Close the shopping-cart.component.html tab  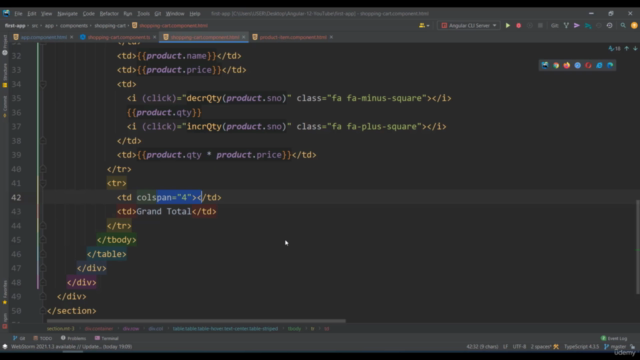point(244,37)
